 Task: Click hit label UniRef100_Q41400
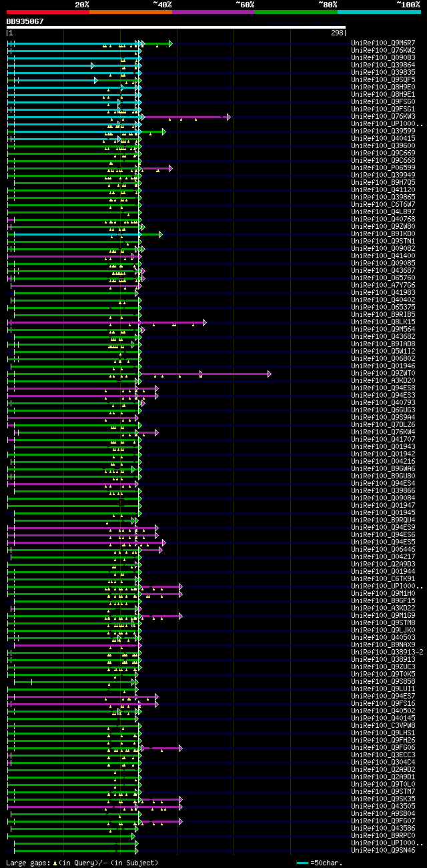pyautogui.click(x=383, y=256)
